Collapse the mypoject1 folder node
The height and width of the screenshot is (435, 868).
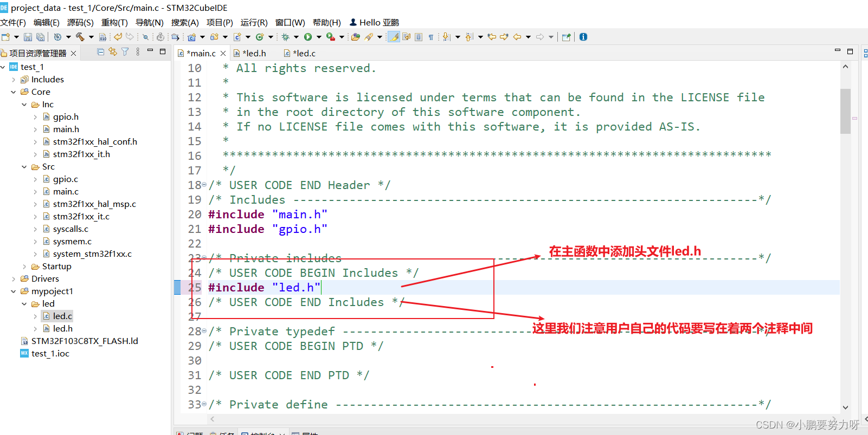(14, 291)
